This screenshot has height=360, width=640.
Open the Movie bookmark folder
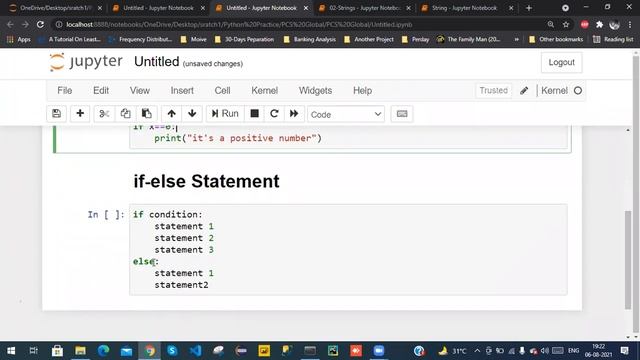coord(193,40)
